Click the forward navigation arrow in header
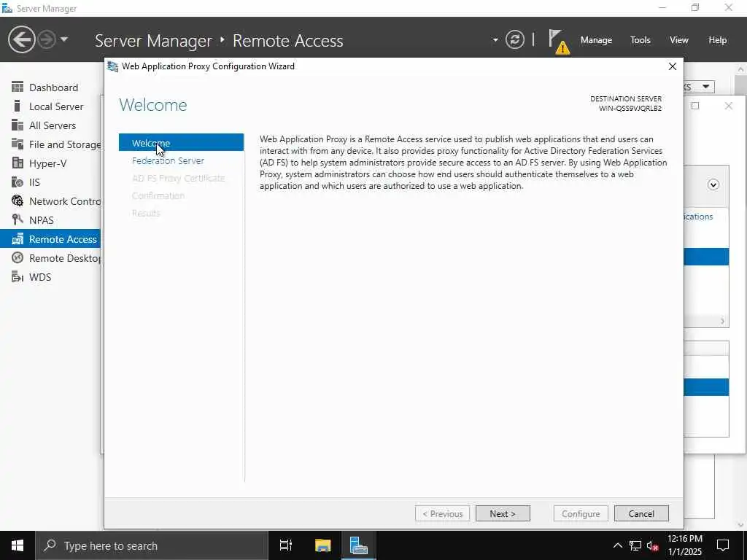 (x=47, y=39)
